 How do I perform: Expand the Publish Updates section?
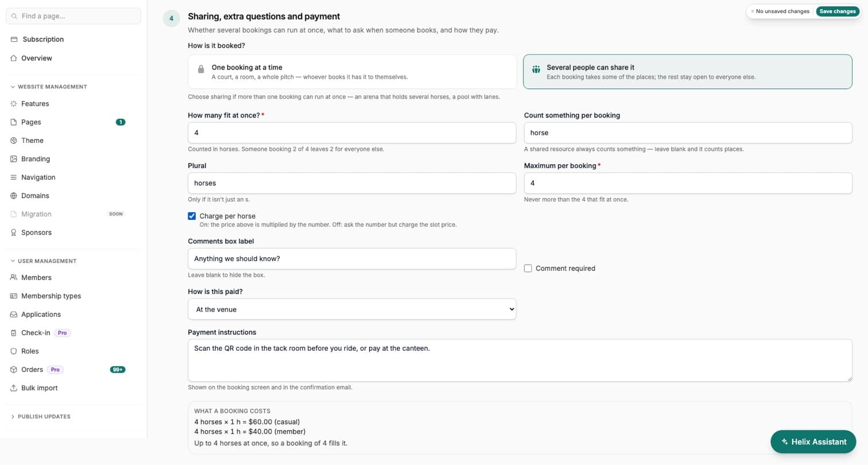click(40, 417)
